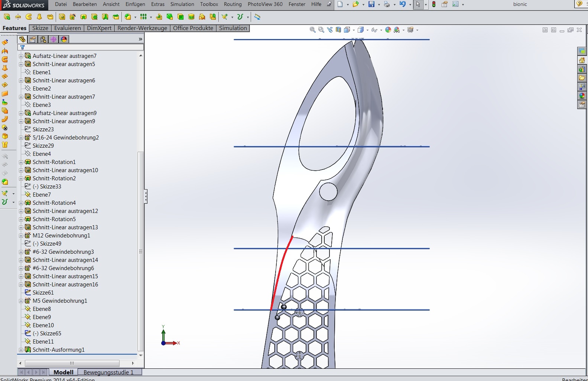Click the Save icon in top toolbar
The image size is (588, 381).
(371, 4)
